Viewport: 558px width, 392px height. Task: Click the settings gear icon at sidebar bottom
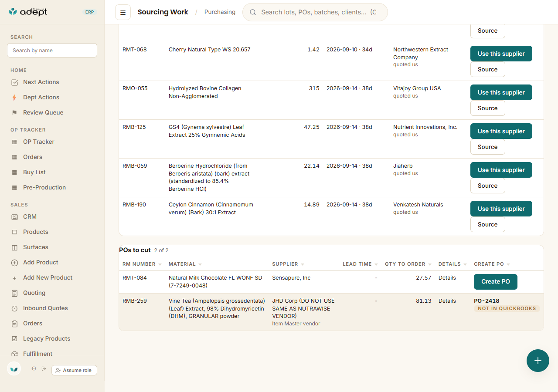[34, 368]
